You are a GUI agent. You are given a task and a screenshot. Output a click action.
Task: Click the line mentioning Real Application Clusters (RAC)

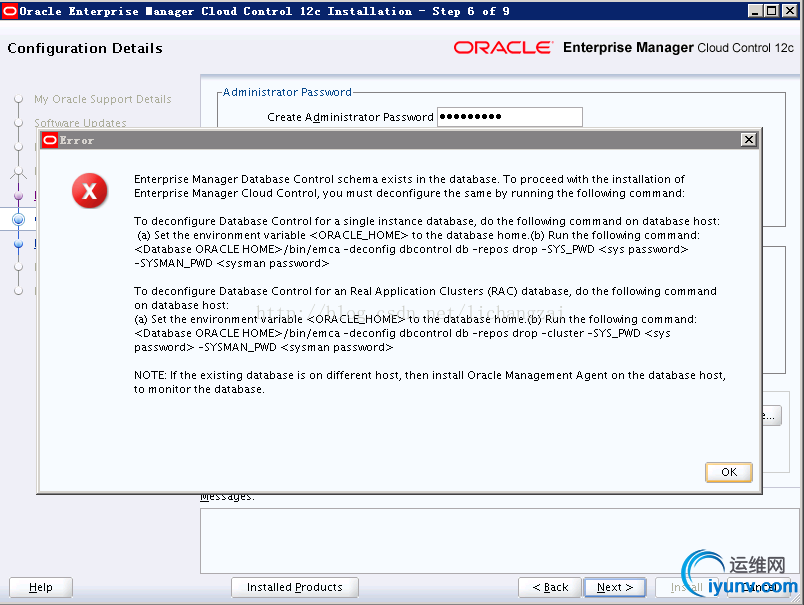[x=425, y=291]
